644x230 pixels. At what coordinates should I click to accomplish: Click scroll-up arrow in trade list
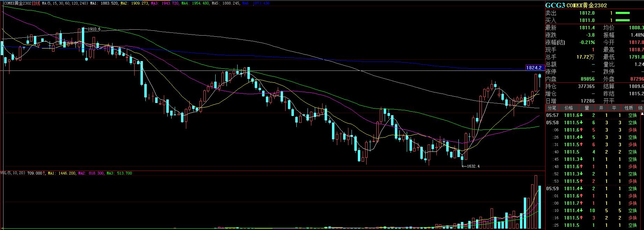(642, 114)
